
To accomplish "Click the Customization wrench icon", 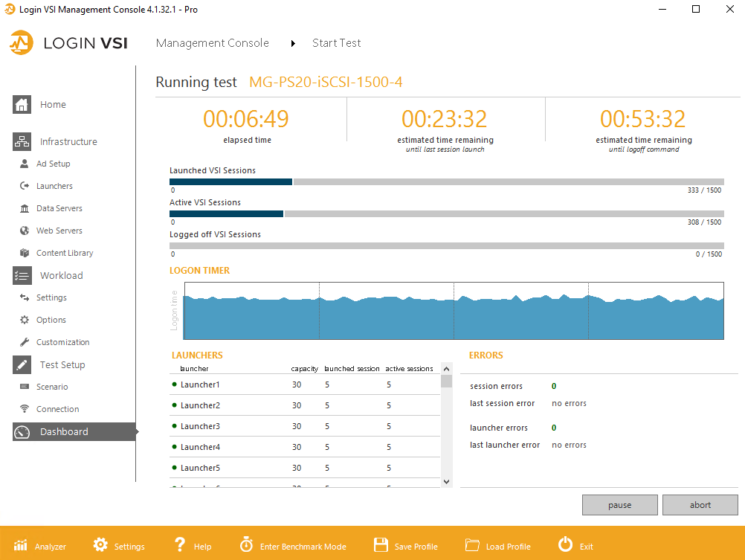I will click(x=25, y=342).
